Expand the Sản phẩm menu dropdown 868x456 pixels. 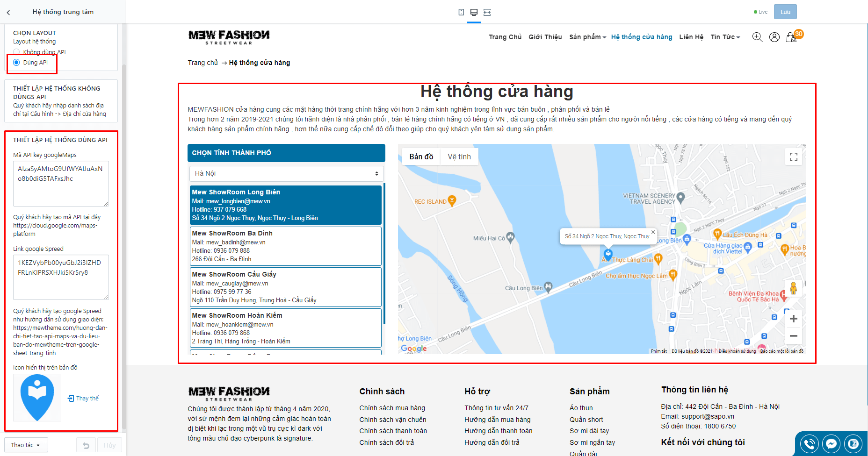pos(587,37)
